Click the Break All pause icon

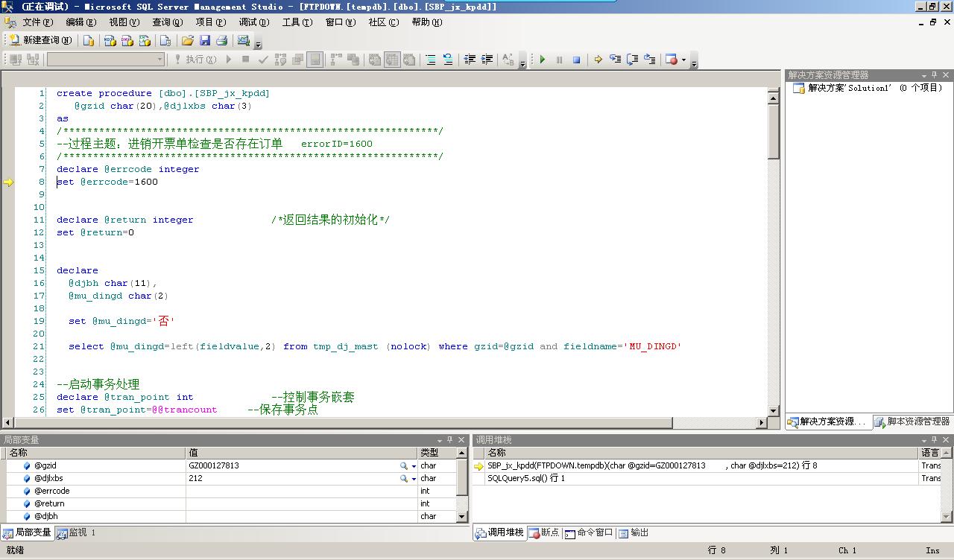559,60
